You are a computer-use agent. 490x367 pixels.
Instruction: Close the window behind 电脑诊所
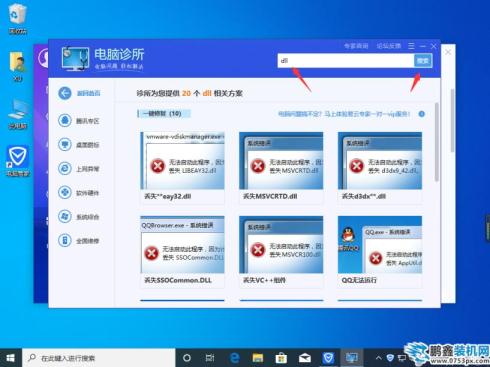448,52
